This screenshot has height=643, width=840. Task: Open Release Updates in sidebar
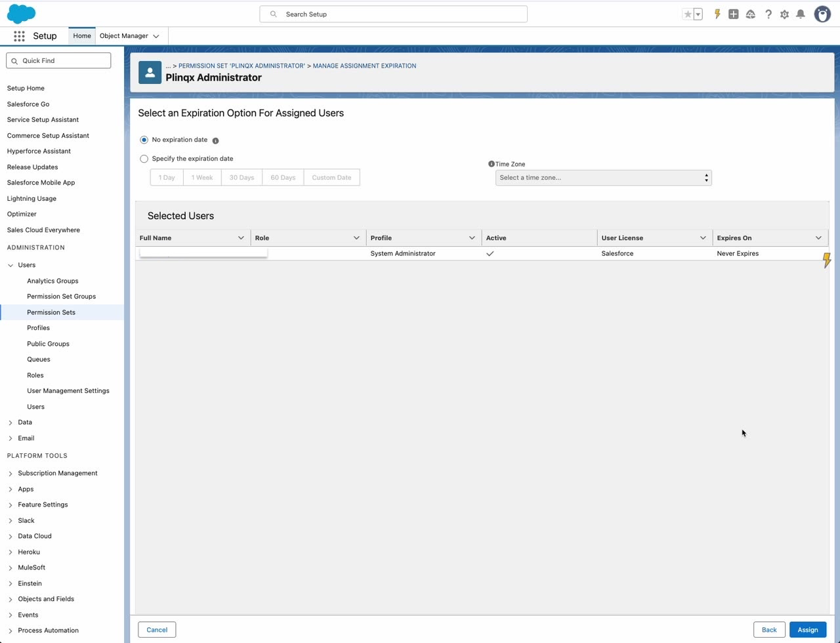32,167
